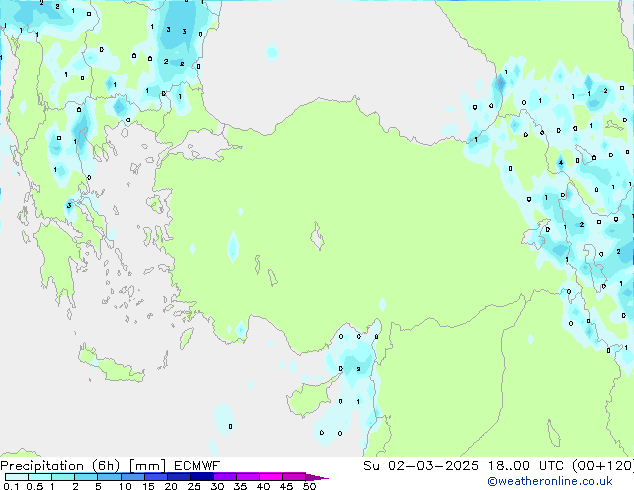Click the legend scale value "25"
Image resolution: width=634 pixels, height=490 pixels.
tap(194, 486)
